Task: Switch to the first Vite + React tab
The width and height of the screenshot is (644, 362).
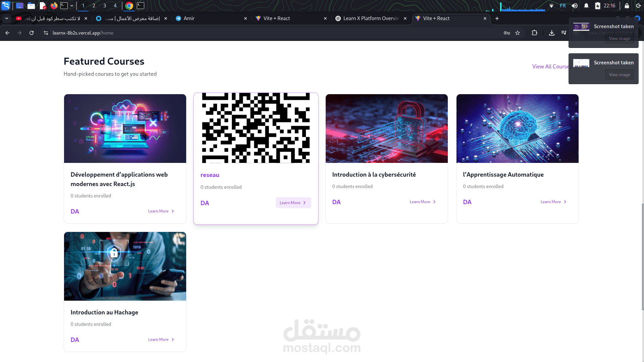Action: [x=291, y=18]
